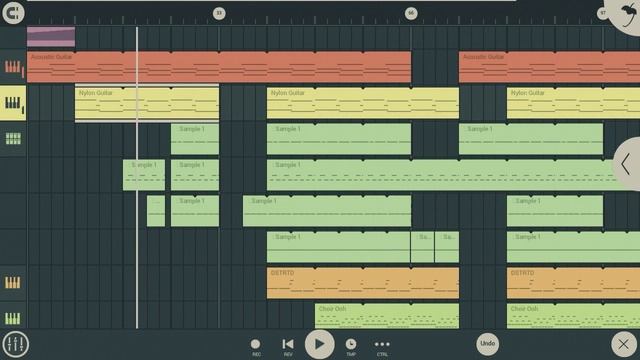The height and width of the screenshot is (360, 640).
Task: Jump to the second numbered bar marker
Action: [x=411, y=13]
